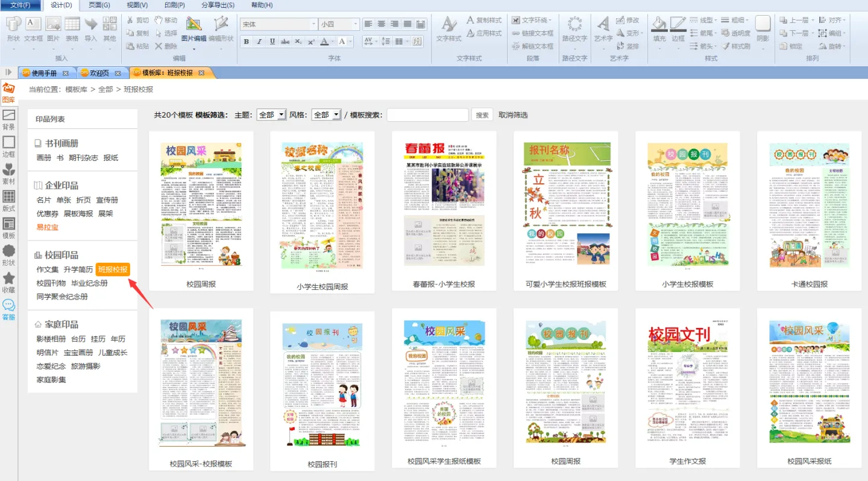The height and width of the screenshot is (481, 868).
Task: Switch to the 欢迎页 document tab
Action: (x=99, y=73)
